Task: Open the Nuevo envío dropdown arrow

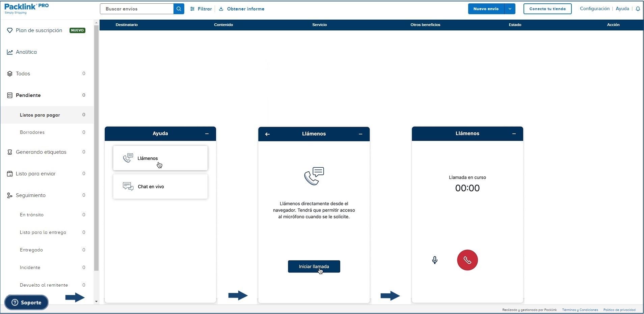Action: pyautogui.click(x=509, y=9)
